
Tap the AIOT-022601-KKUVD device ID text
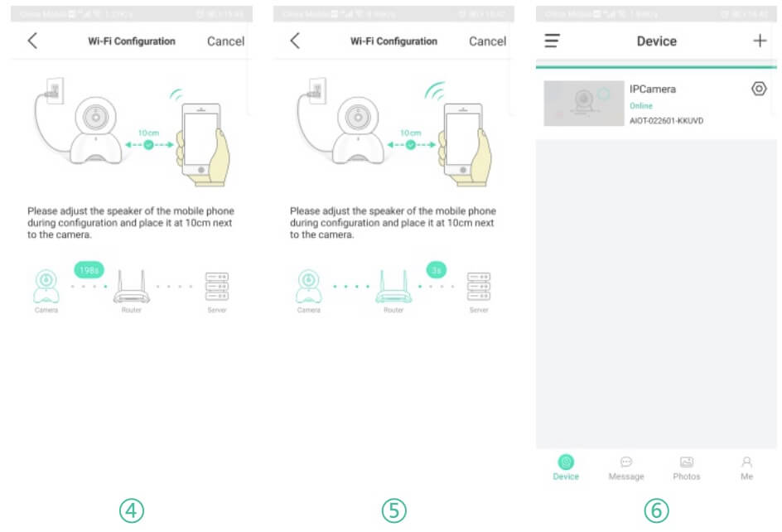[666, 121]
